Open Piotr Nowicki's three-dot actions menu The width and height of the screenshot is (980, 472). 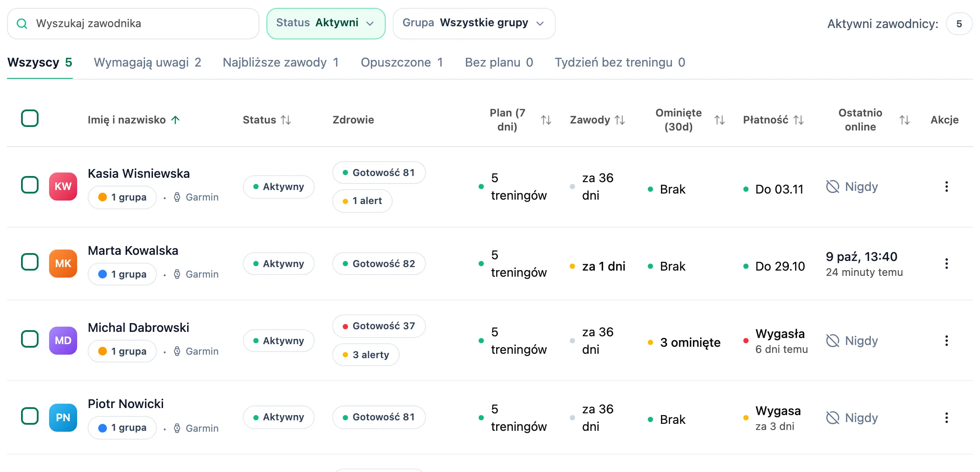946,418
